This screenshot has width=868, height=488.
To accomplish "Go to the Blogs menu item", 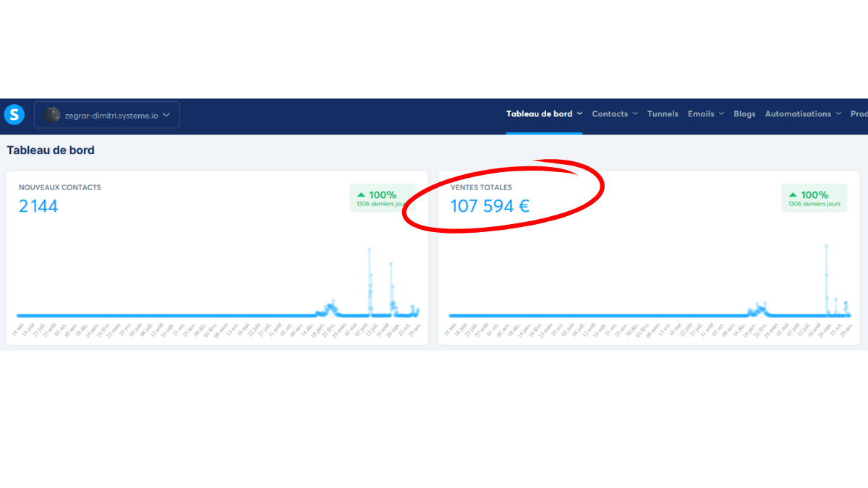I will point(744,114).
